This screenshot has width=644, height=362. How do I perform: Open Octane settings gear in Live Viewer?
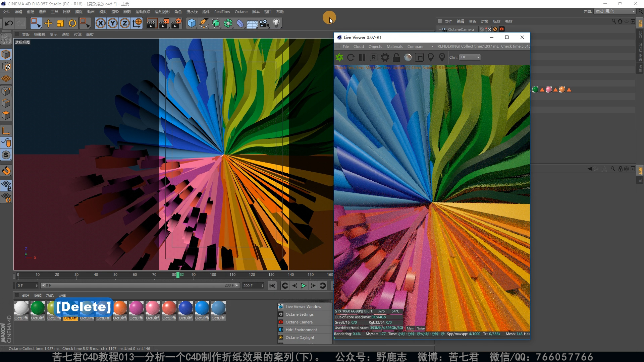(x=385, y=57)
